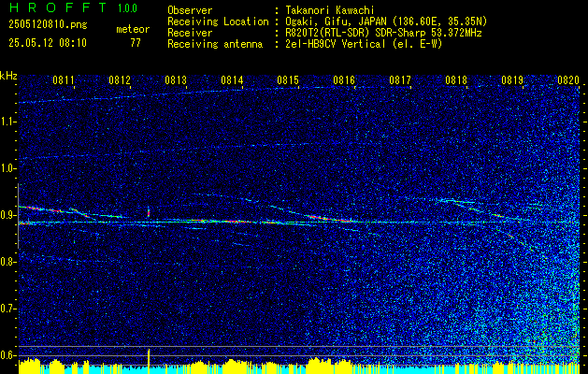The image size is (588, 374).
Task: Click time marker 0811
Action: tap(64, 80)
